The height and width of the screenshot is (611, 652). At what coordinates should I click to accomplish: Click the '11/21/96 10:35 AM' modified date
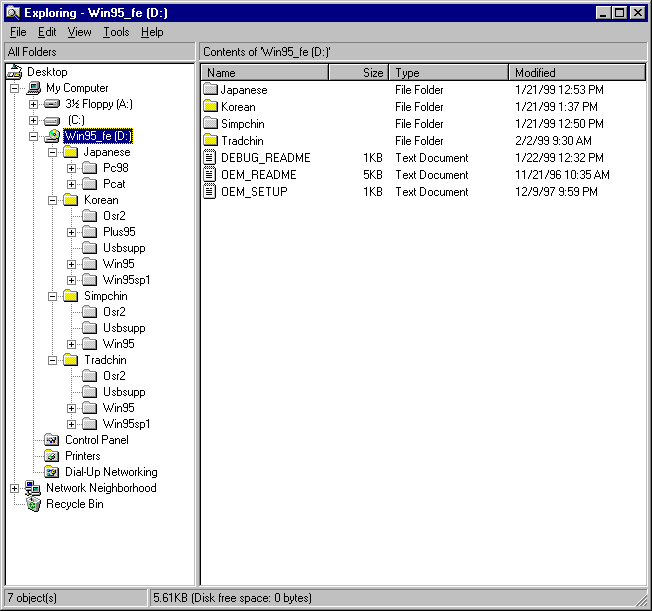click(562, 175)
